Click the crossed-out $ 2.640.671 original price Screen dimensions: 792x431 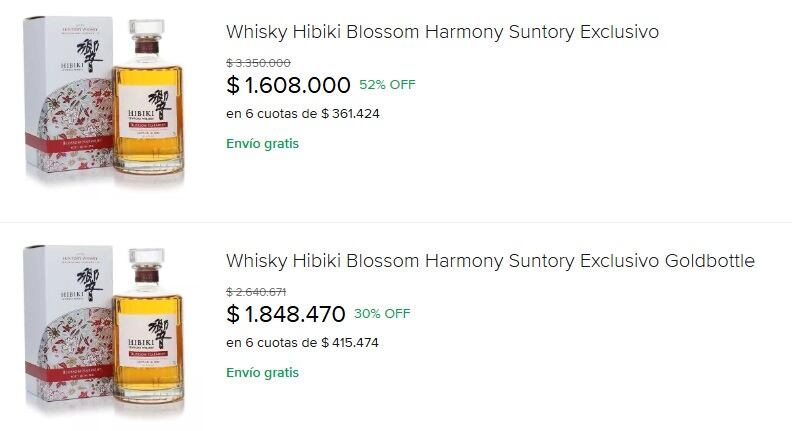(x=256, y=292)
